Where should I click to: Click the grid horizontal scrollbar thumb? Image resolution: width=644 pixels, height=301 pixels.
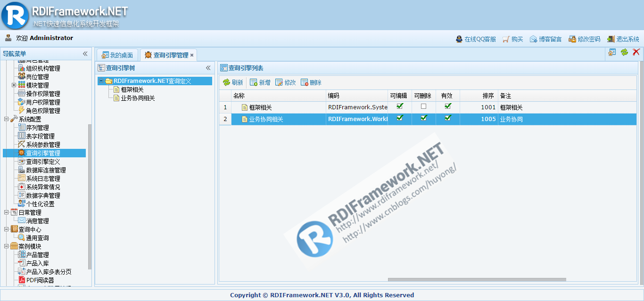[x=476, y=280]
